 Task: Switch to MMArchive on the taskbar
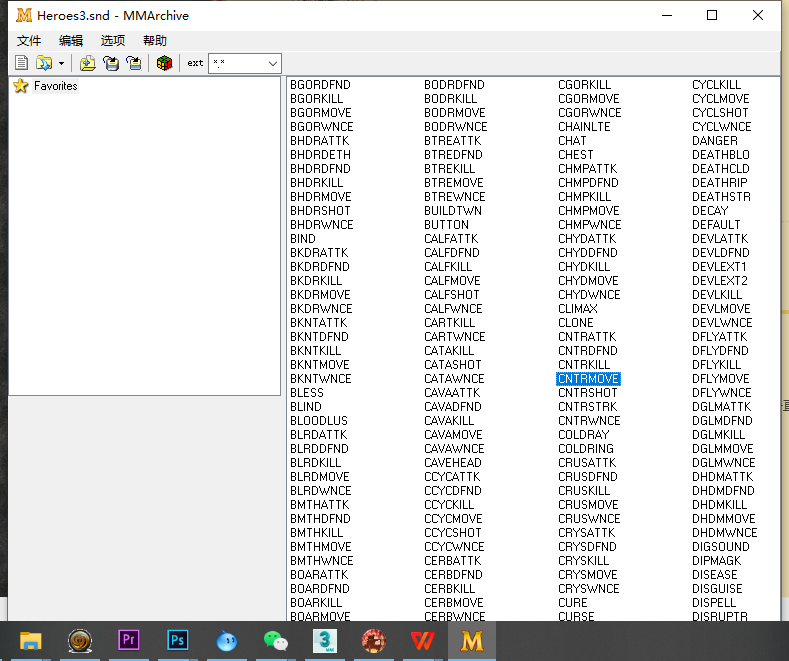[471, 641]
